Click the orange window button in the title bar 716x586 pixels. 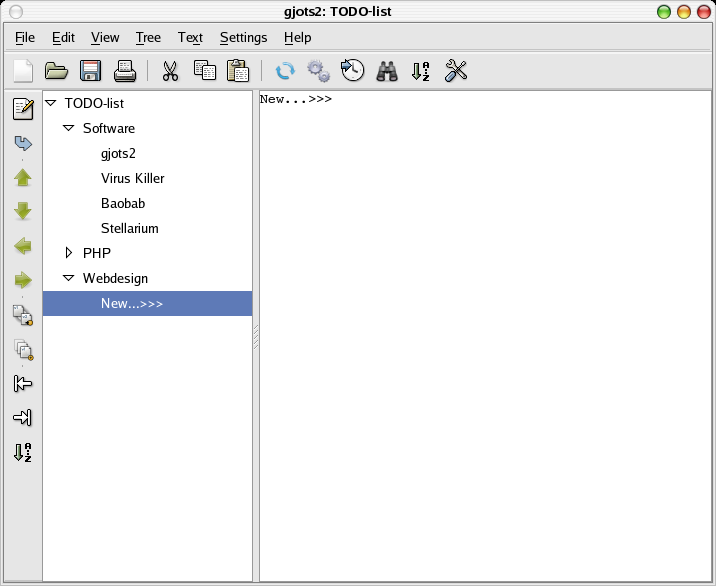[x=684, y=12]
